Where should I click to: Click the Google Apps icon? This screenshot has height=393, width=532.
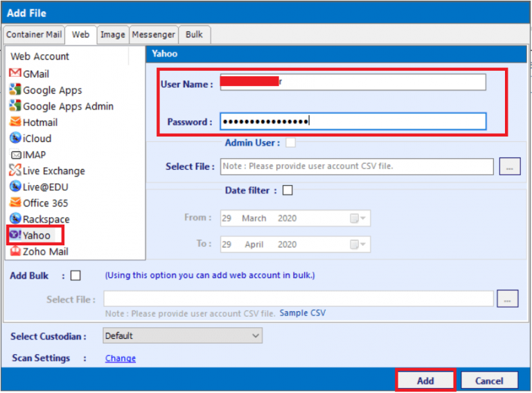click(x=15, y=89)
